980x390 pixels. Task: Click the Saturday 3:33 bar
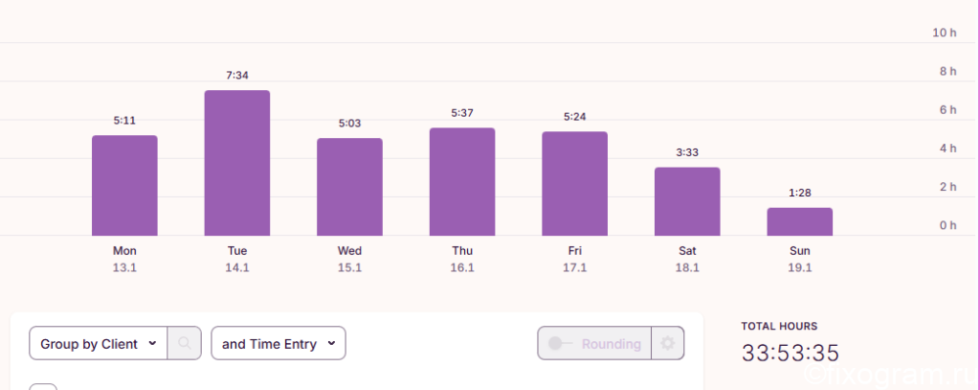tap(687, 201)
